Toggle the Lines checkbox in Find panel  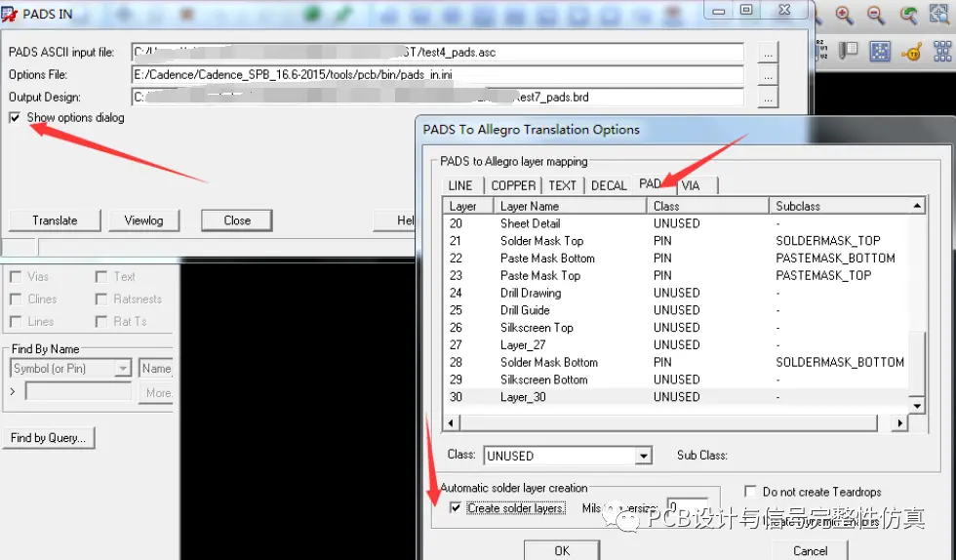tap(16, 322)
